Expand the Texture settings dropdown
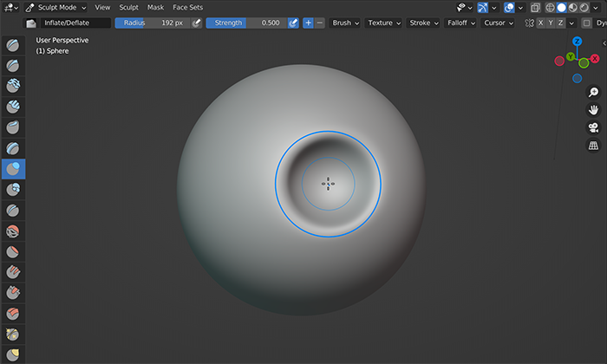The height and width of the screenshot is (364, 607). point(384,23)
